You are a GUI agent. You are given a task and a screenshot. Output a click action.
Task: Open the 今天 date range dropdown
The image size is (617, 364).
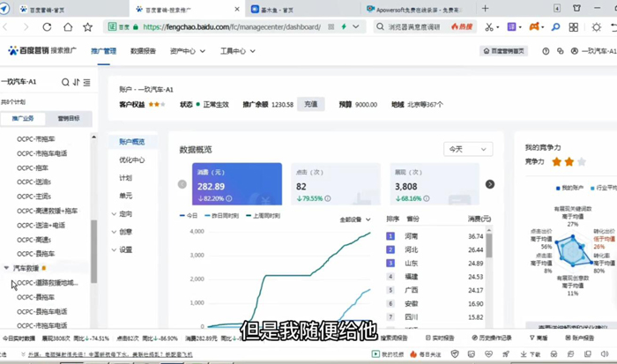(467, 149)
